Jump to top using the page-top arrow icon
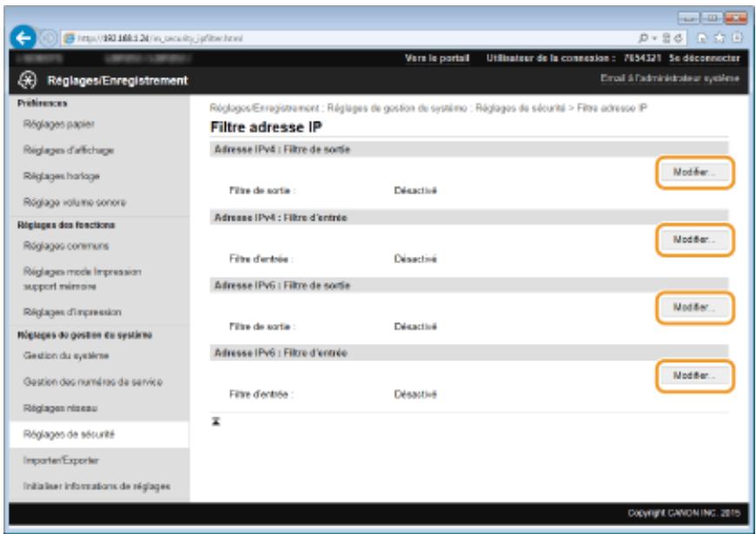 pyautogui.click(x=216, y=421)
